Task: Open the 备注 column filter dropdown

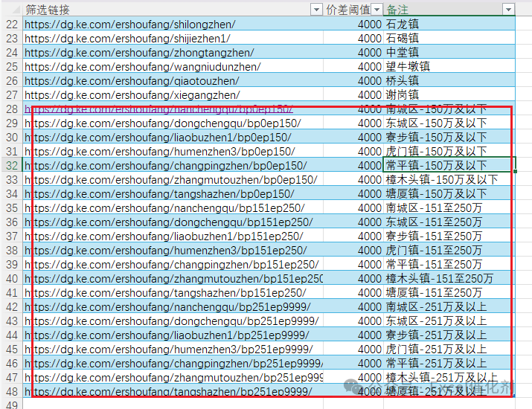Action: 508,10
